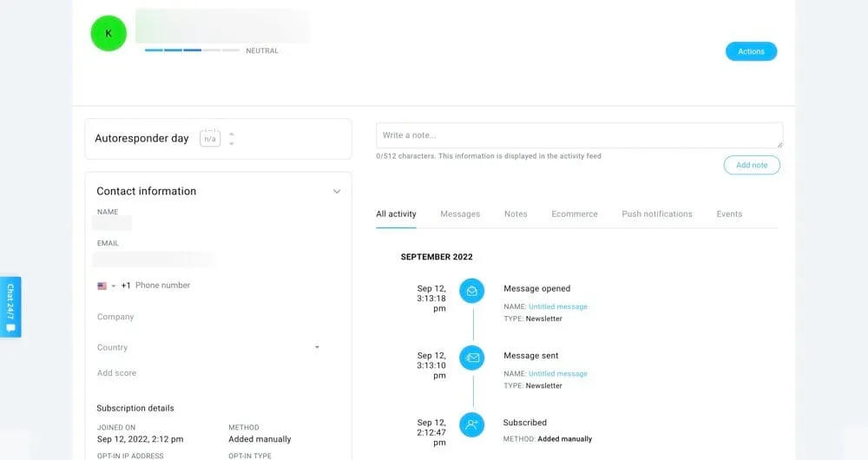Collapse the Contact information section

click(x=337, y=191)
